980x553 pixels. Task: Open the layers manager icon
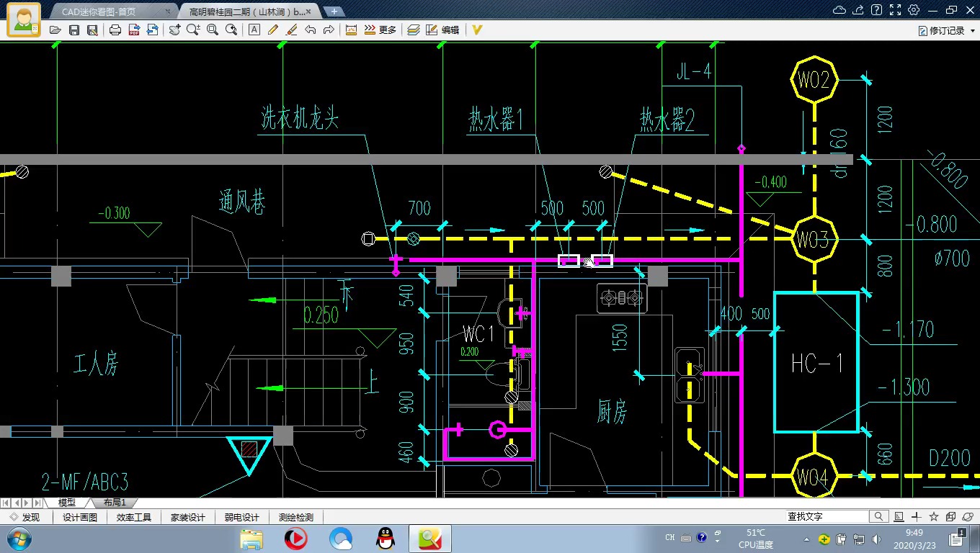point(414,30)
